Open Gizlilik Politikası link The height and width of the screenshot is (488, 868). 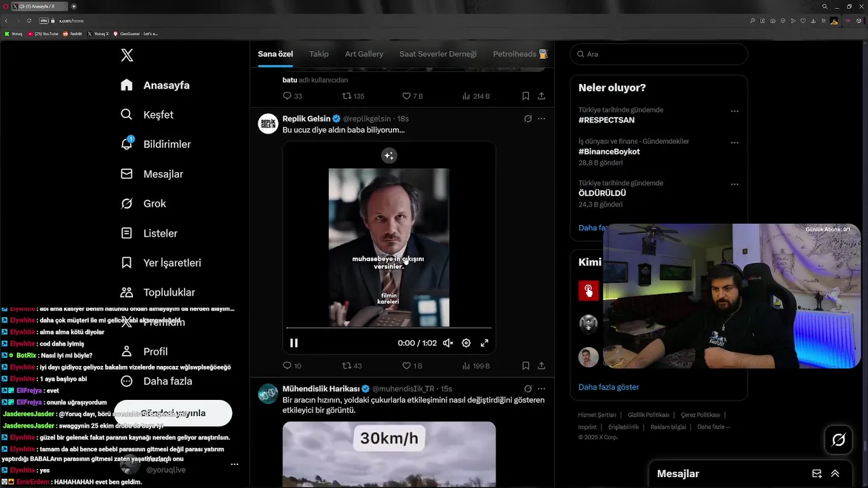click(x=648, y=415)
